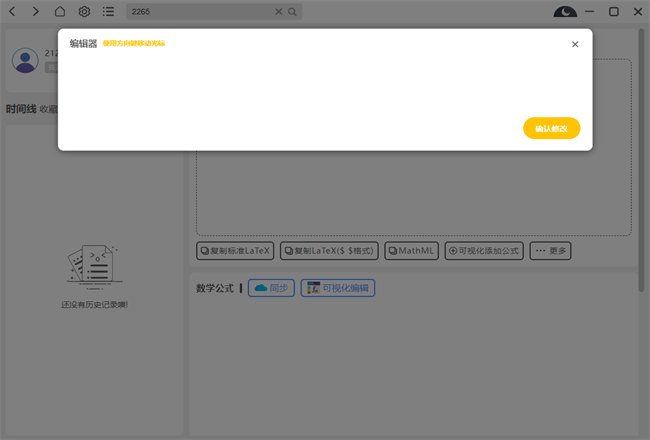
Task: Copy formula as MathML
Action: point(411,251)
